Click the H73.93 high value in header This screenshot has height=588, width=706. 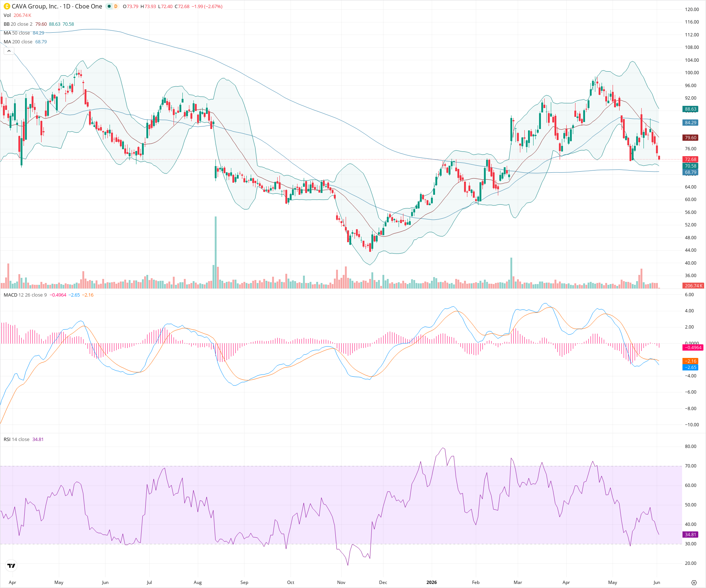click(148, 6)
